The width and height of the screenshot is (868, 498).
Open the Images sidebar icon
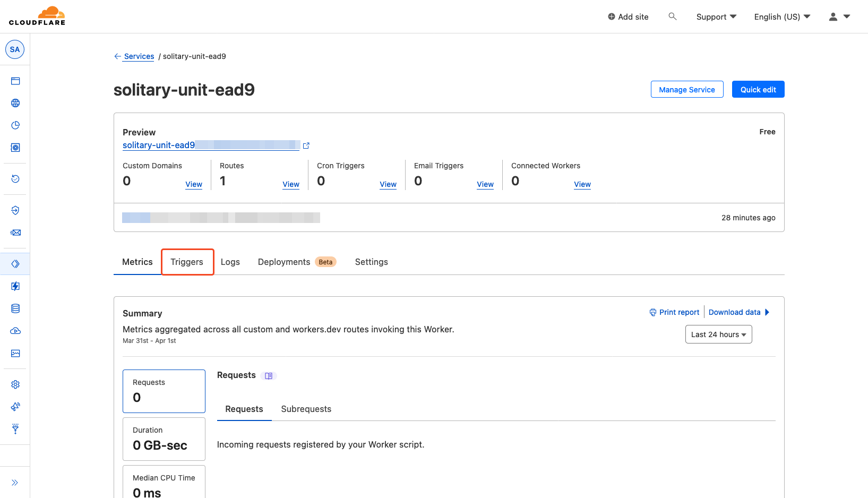pos(15,353)
